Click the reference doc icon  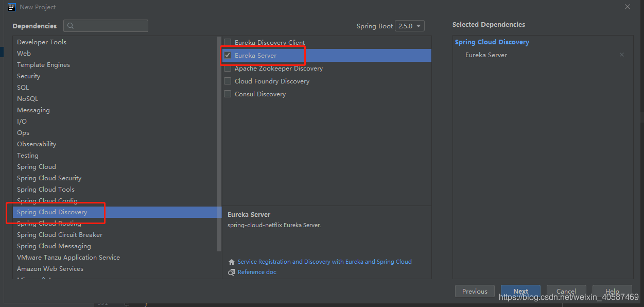click(x=232, y=272)
